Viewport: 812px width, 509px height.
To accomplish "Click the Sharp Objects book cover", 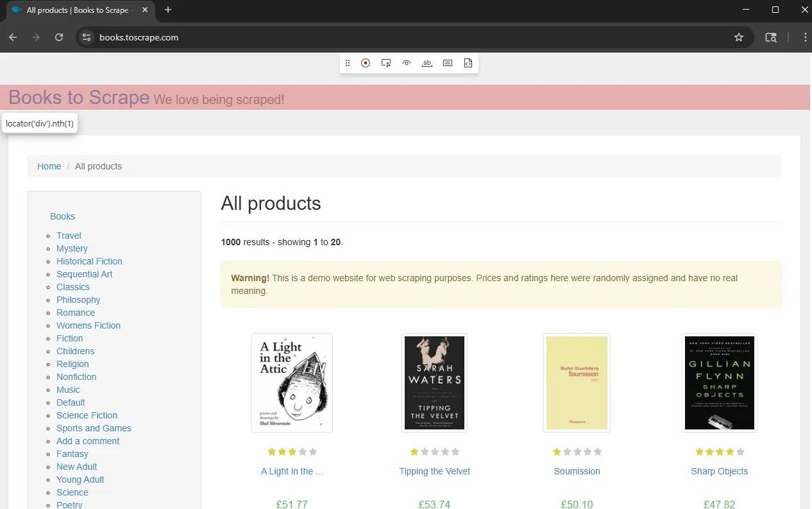I will click(x=720, y=383).
